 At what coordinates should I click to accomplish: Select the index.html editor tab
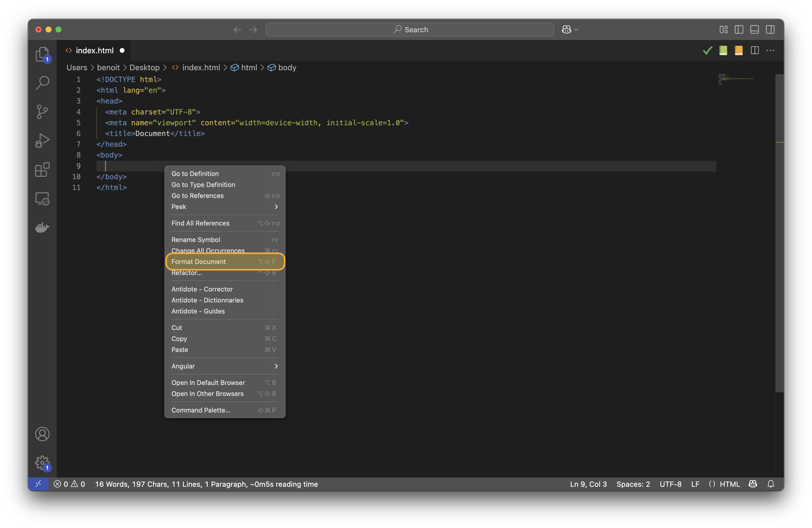(94, 50)
